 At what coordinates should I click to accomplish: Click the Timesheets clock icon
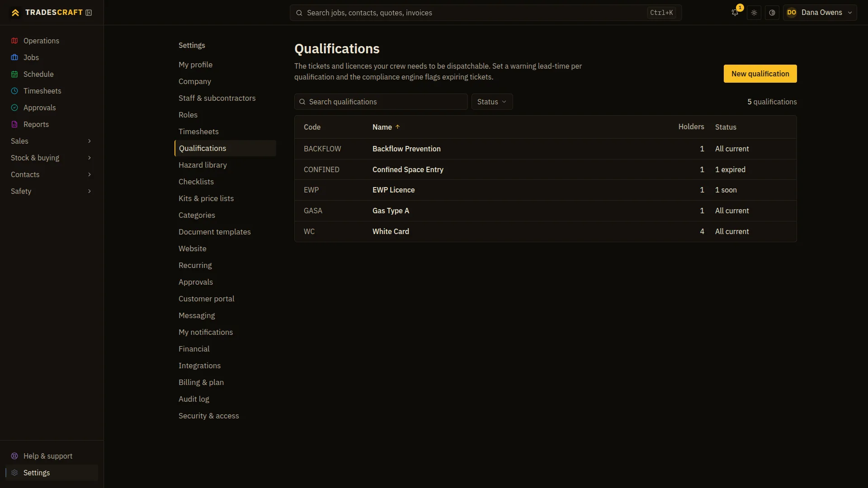coord(14,91)
